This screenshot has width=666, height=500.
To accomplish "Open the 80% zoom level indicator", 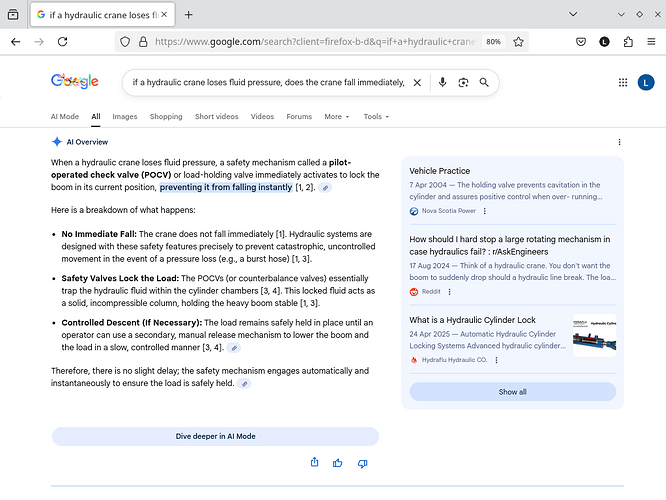I will coord(493,42).
